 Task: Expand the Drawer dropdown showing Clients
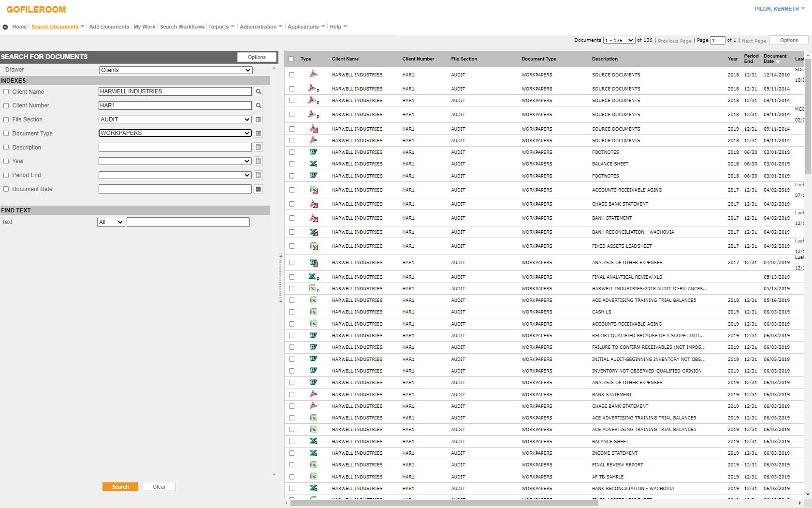(175, 70)
